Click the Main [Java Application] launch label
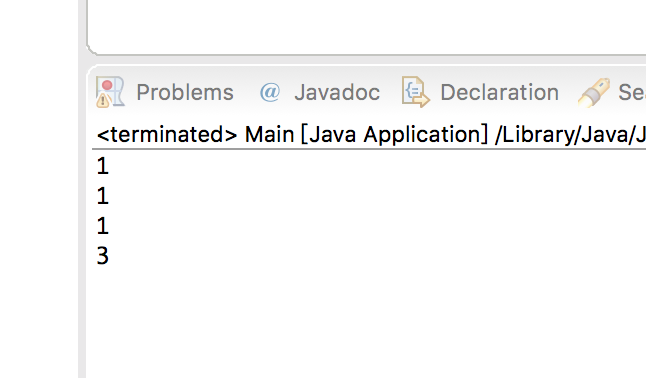Screen dimensions: 646x378 click(x=366, y=135)
